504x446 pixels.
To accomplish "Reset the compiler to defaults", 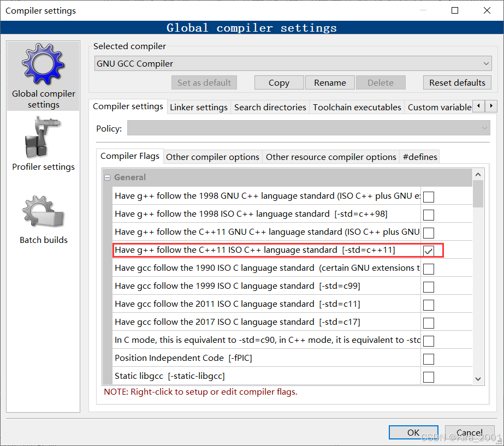I will point(457,82).
